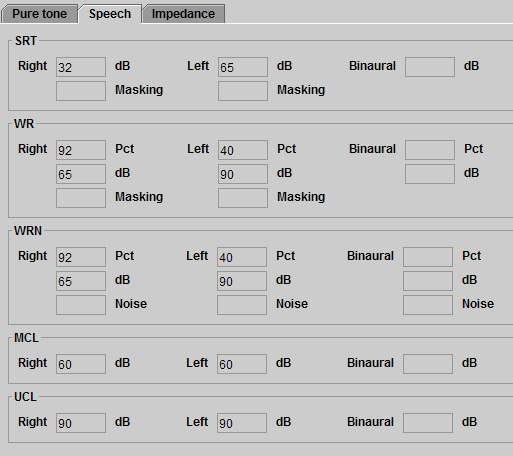
Task: Select the WRN Left Pct field
Action: [242, 257]
